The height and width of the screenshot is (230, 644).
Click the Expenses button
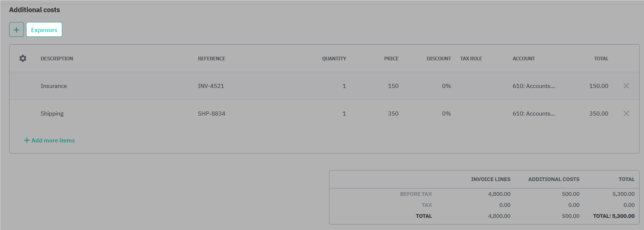point(44,29)
